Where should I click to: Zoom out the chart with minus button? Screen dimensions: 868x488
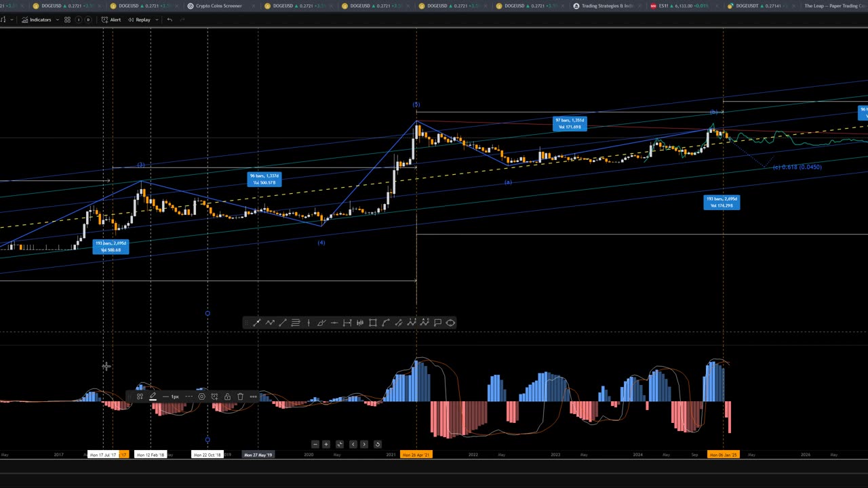(315, 445)
